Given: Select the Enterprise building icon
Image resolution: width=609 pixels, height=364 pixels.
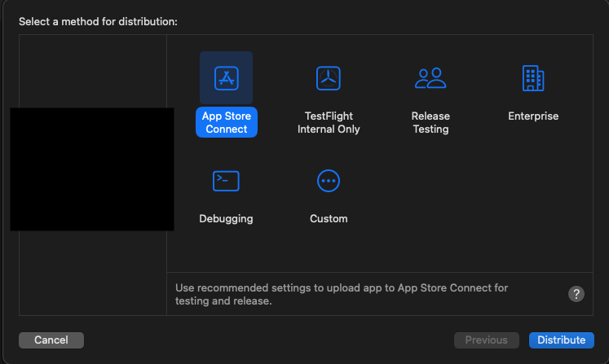Looking at the screenshot, I should 533,78.
